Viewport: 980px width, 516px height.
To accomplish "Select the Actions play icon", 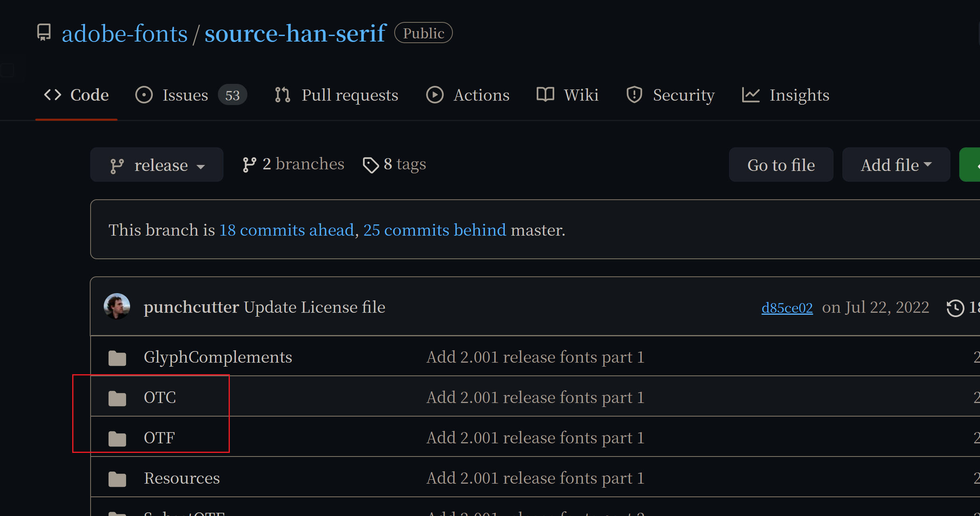I will click(x=435, y=95).
